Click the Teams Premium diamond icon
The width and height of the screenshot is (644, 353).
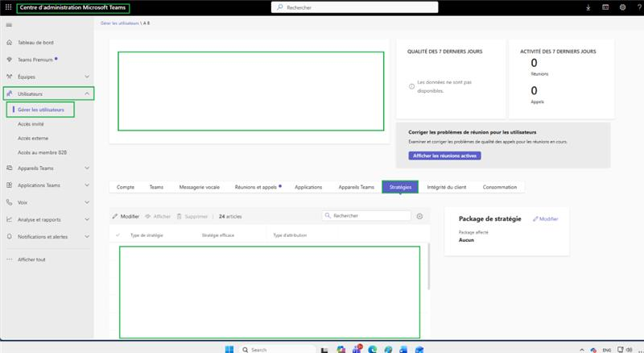10,60
